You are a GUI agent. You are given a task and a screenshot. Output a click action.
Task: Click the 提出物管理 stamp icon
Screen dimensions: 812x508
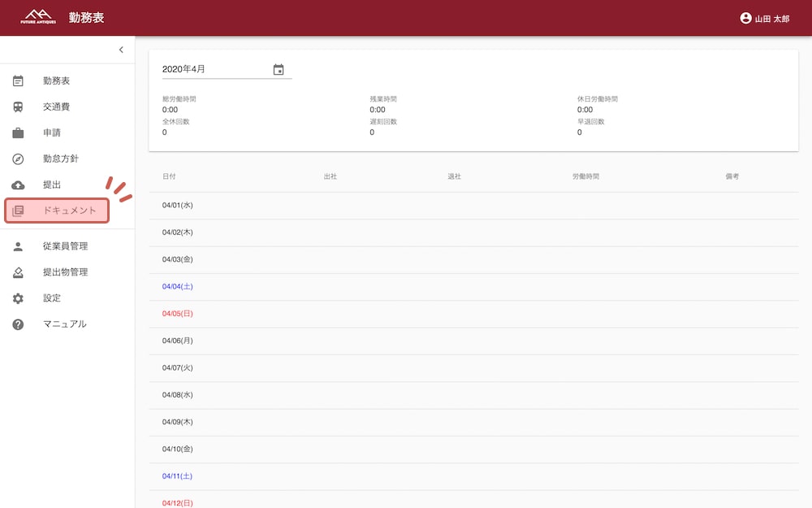pyautogui.click(x=18, y=272)
